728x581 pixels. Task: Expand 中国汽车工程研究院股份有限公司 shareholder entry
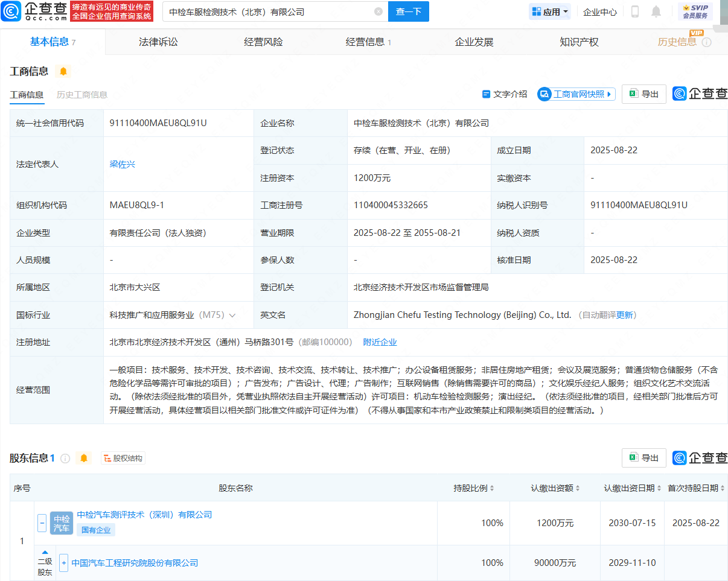(63, 562)
